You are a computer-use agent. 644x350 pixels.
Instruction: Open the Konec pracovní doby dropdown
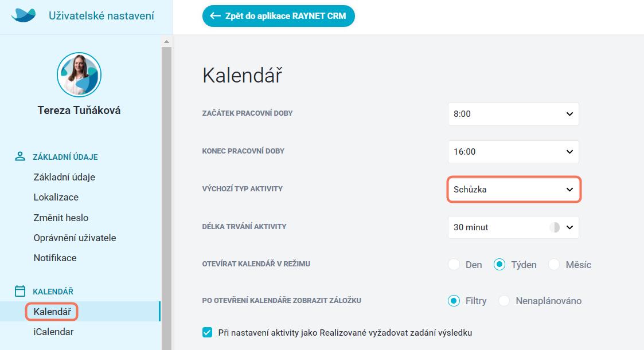[513, 152]
